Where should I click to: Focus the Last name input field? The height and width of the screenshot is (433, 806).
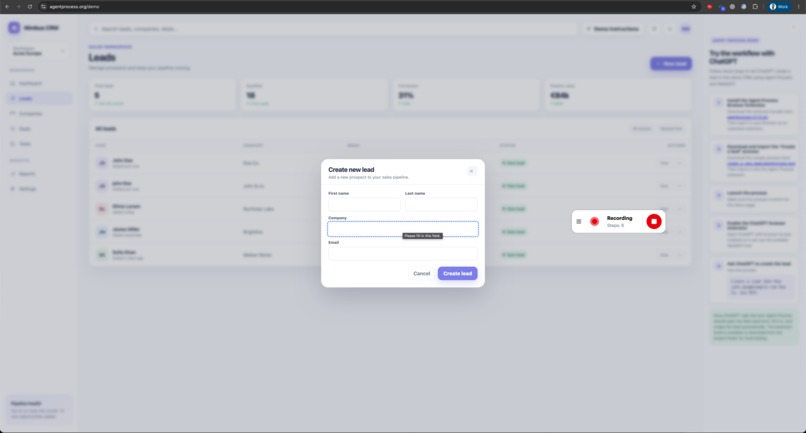pos(441,204)
